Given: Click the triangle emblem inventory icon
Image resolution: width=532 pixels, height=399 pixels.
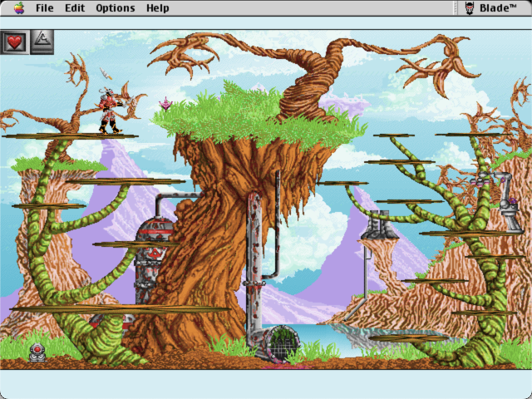Looking at the screenshot, I should (x=42, y=42).
